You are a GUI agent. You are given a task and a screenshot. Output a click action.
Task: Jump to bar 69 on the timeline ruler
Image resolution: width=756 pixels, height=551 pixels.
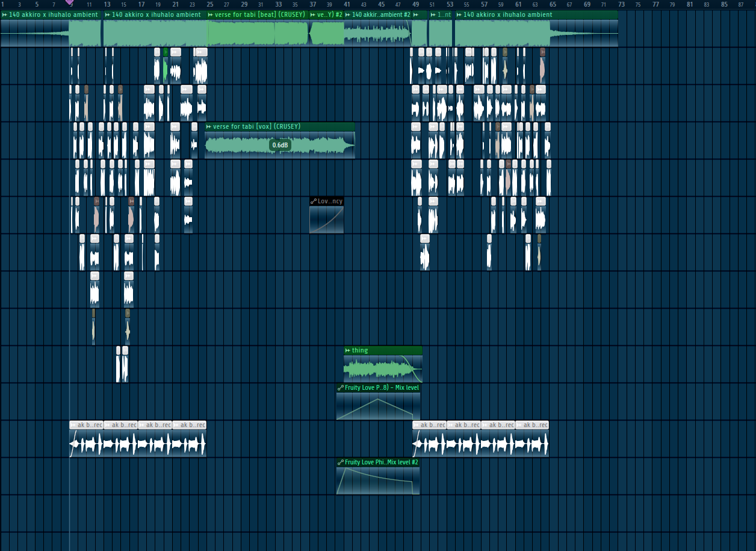coord(587,4)
